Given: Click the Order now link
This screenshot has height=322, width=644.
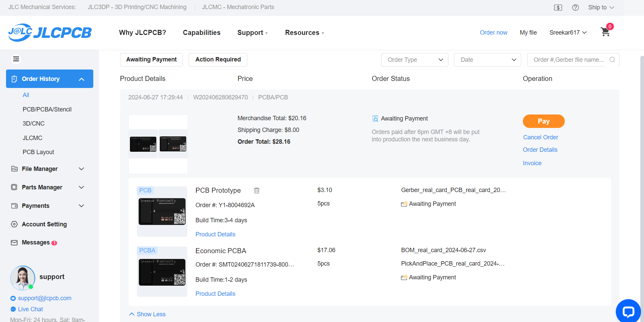Looking at the screenshot, I should 493,33.
